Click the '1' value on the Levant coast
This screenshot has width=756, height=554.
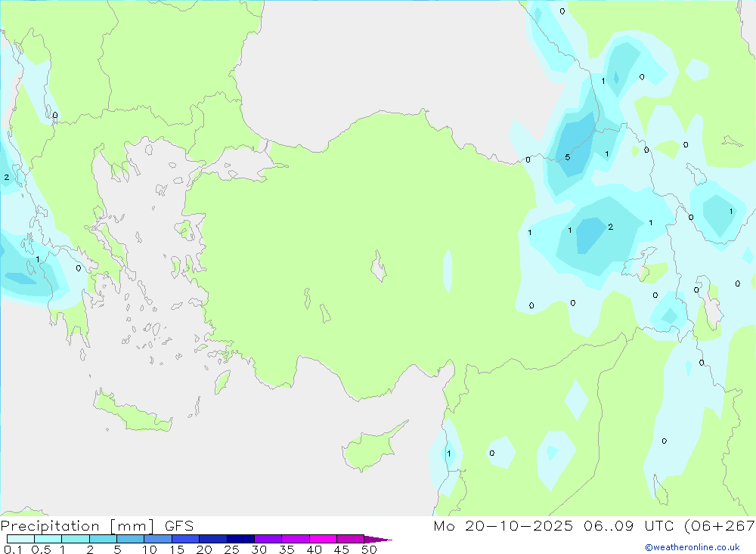pos(449,453)
